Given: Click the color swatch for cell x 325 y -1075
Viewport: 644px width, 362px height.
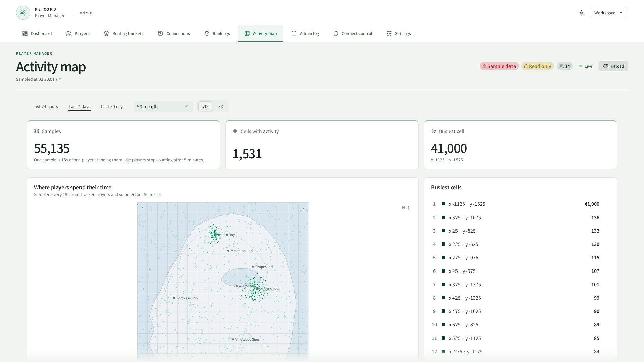Looking at the screenshot, I should [443, 218].
